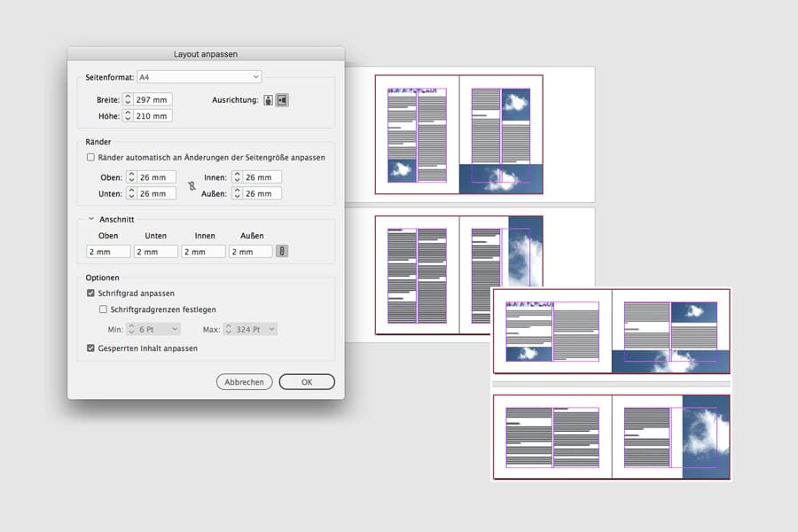Click the margins chain link icon
This screenshot has width=798, height=532.
pos(190,185)
